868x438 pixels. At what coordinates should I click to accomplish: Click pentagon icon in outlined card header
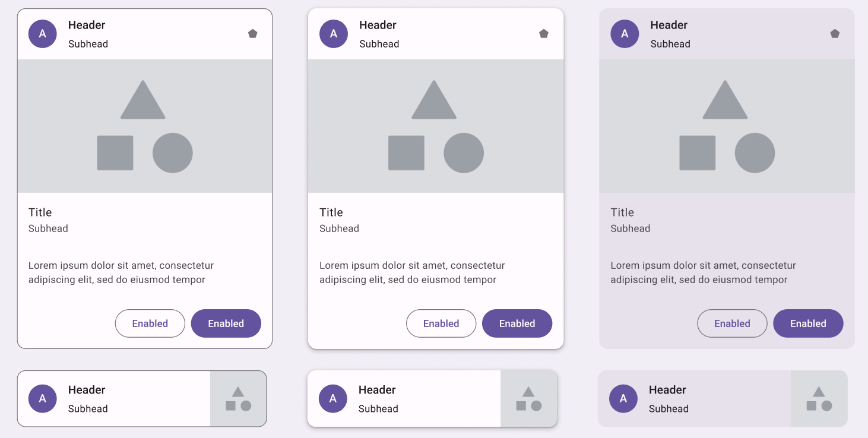tap(253, 34)
